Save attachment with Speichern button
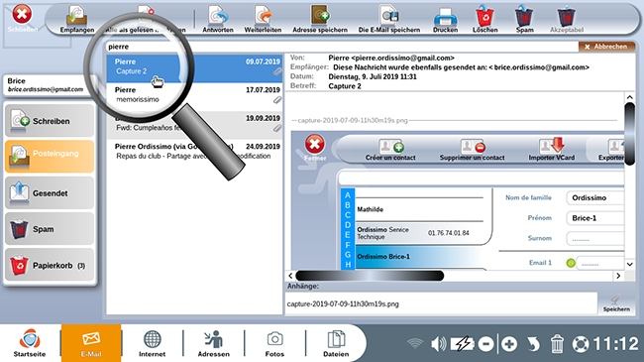Image resolution: width=644 pixels, height=362 pixels. coord(616,303)
